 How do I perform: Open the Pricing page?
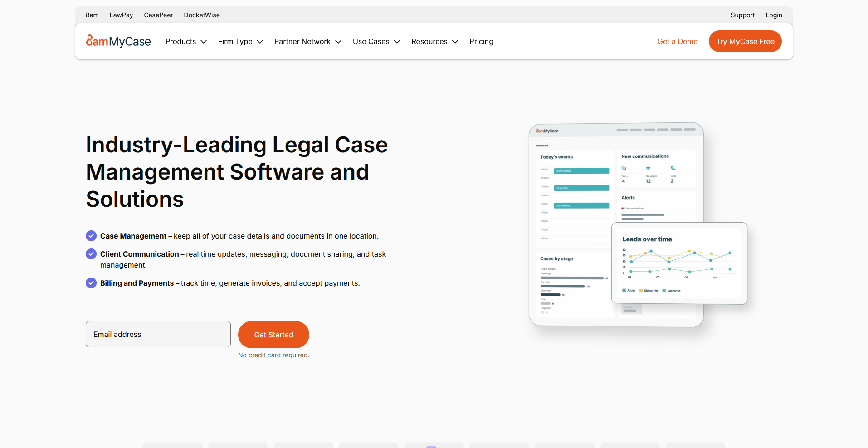[481, 41]
